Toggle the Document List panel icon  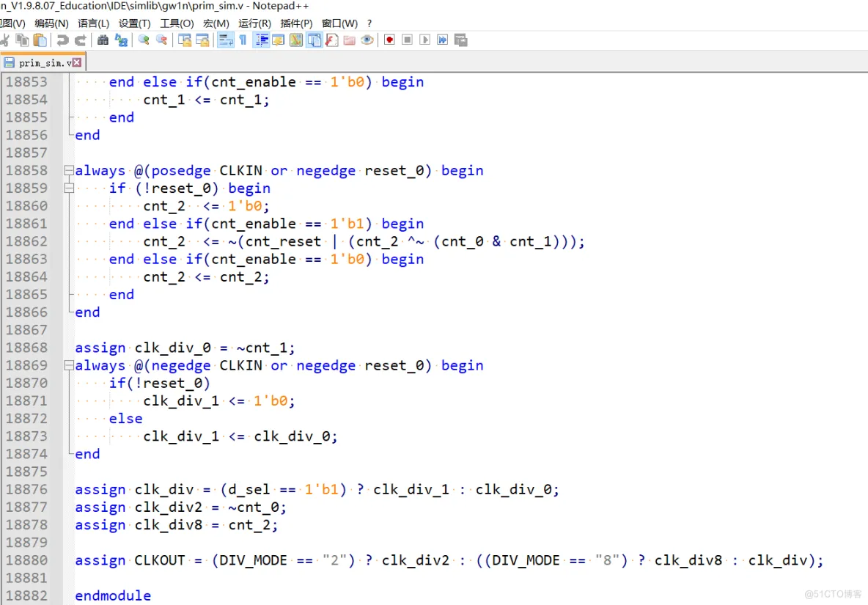[314, 40]
